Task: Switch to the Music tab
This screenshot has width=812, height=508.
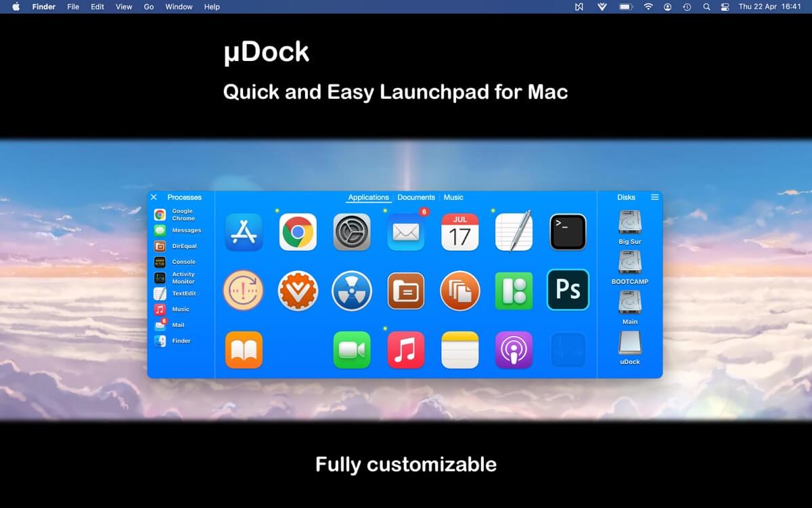Action: click(x=453, y=198)
